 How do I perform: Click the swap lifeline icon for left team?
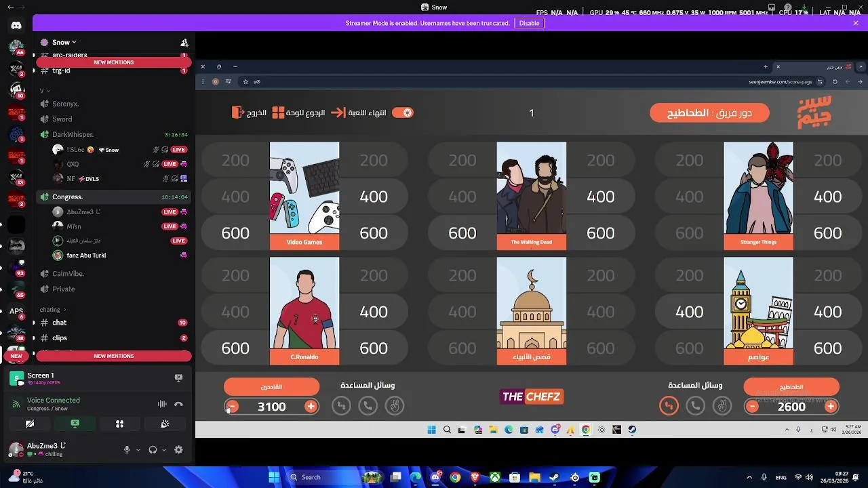341,406
